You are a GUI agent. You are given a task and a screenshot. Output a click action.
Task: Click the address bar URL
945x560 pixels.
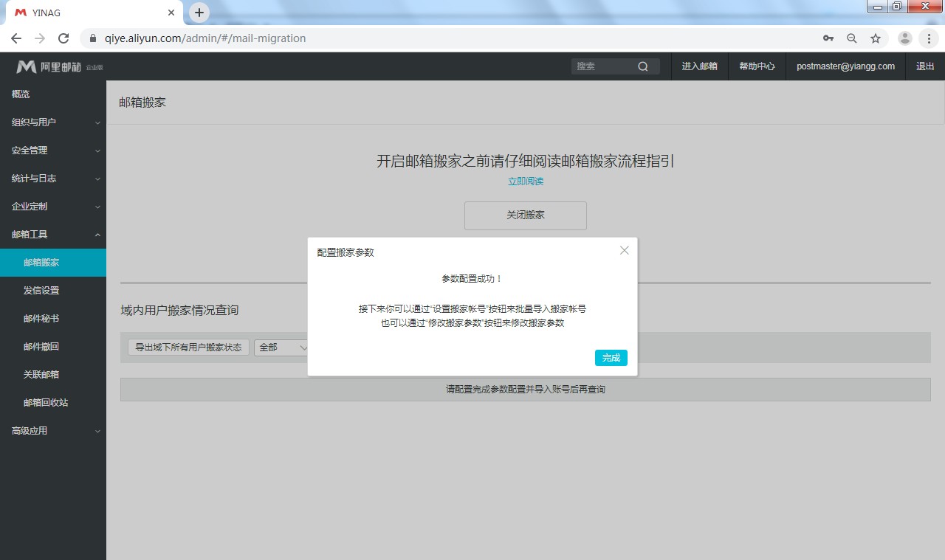(205, 38)
